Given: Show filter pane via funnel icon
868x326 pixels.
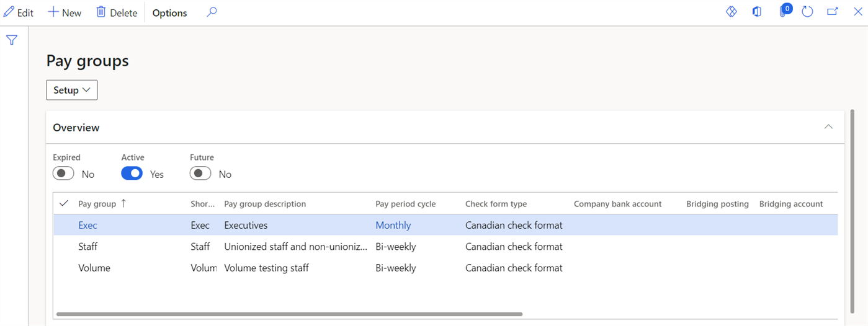Looking at the screenshot, I should 12,40.
